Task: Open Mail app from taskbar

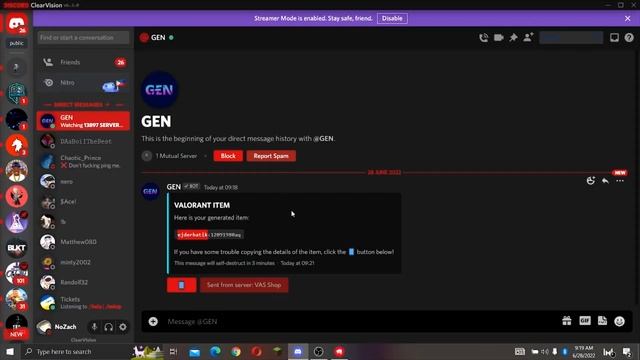Action: pos(195,351)
